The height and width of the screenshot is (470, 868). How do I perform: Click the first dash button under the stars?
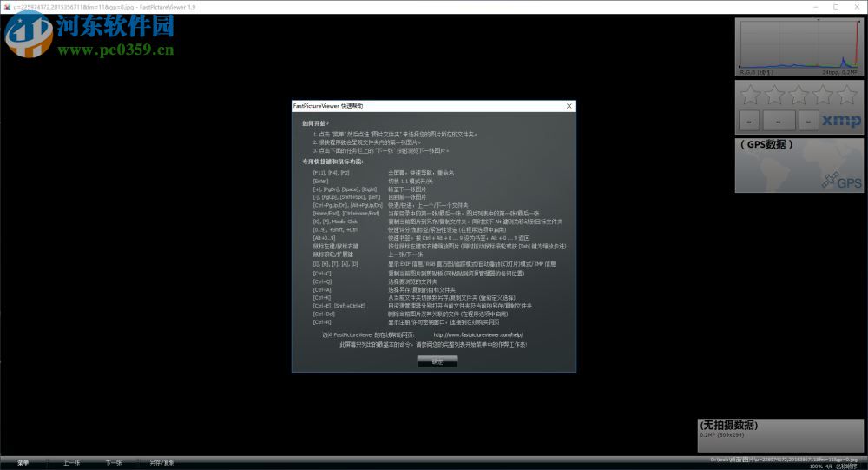coord(749,120)
